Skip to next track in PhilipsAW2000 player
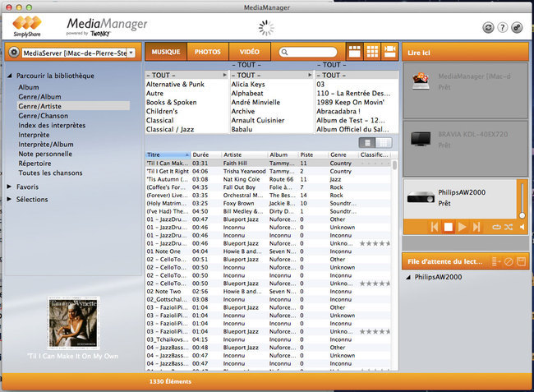534x392 pixels. [x=476, y=227]
